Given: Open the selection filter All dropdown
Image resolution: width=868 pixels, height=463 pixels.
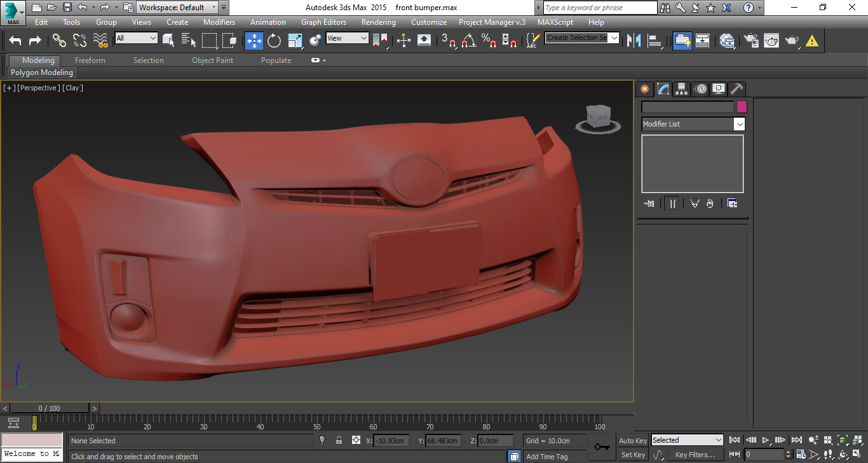Looking at the screenshot, I should click(136, 38).
